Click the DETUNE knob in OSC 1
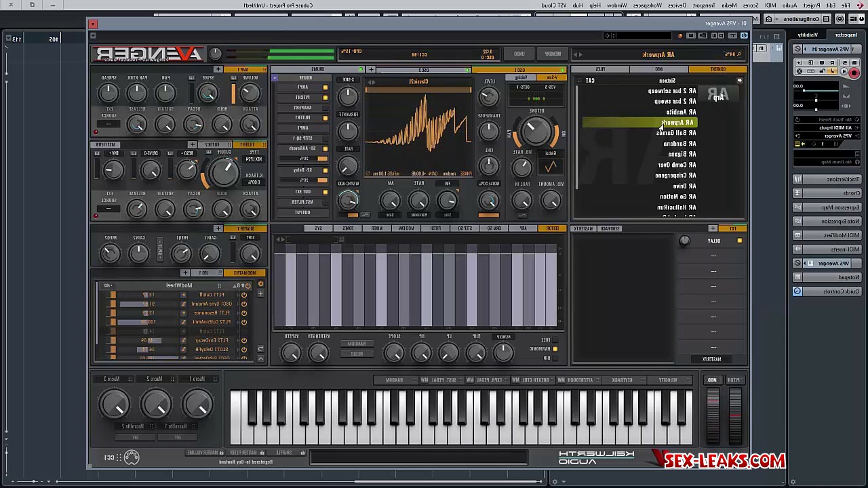The width and height of the screenshot is (868, 488). tap(536, 131)
